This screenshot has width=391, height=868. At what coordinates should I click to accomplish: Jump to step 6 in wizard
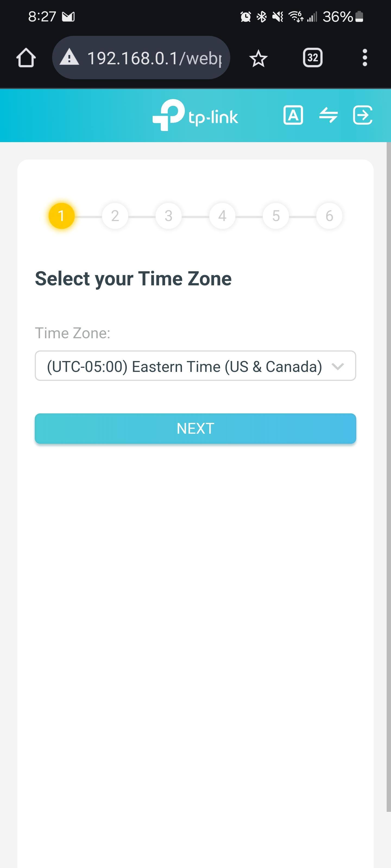click(329, 216)
